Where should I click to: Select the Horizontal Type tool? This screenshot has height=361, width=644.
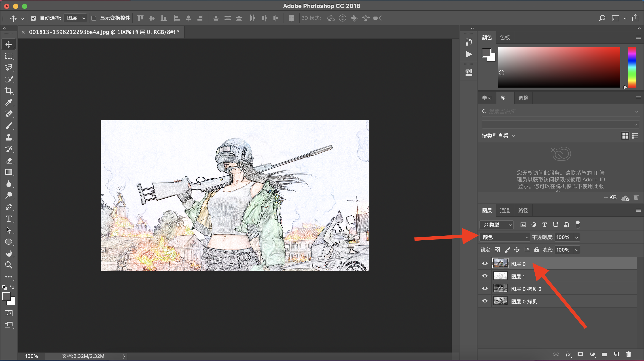pyautogui.click(x=9, y=219)
